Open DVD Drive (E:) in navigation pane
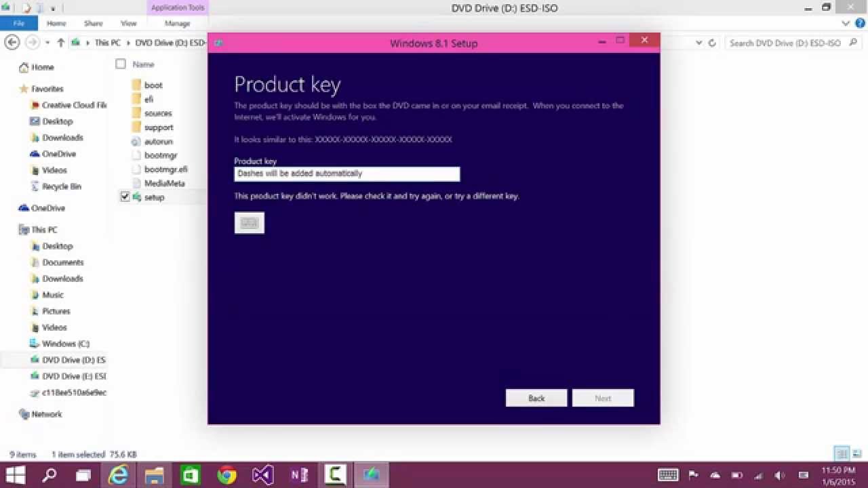Screen dimensions: 868x488 pos(74,376)
